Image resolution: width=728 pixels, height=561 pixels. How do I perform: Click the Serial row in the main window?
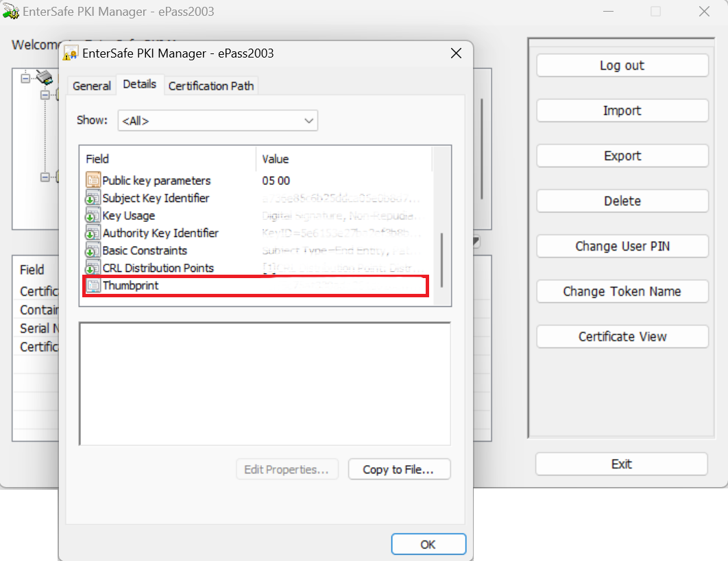[38, 329]
